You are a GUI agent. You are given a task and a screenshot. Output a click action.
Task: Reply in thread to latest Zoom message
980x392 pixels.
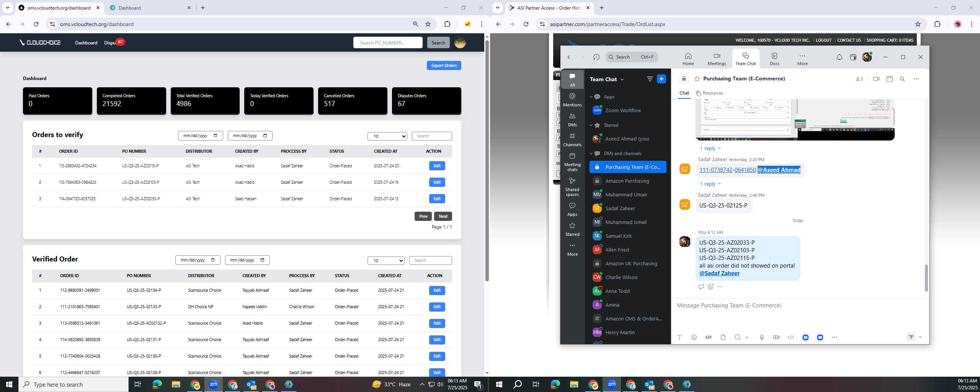pos(701,287)
